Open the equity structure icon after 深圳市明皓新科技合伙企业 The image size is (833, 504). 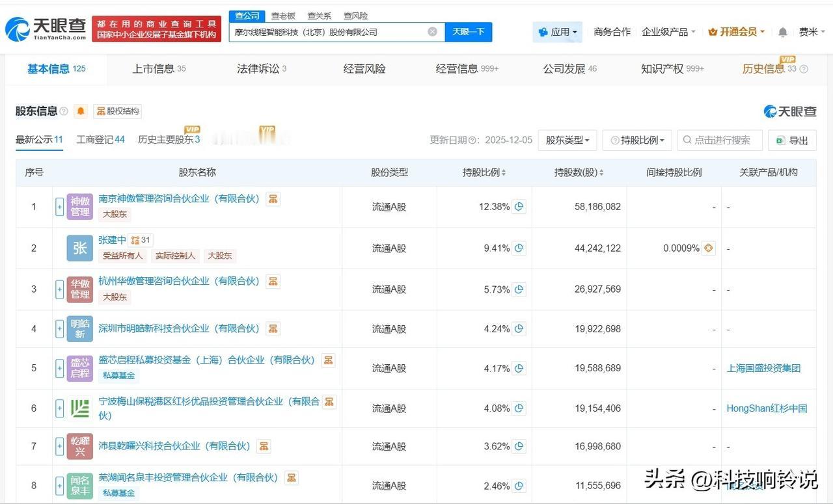273,329
